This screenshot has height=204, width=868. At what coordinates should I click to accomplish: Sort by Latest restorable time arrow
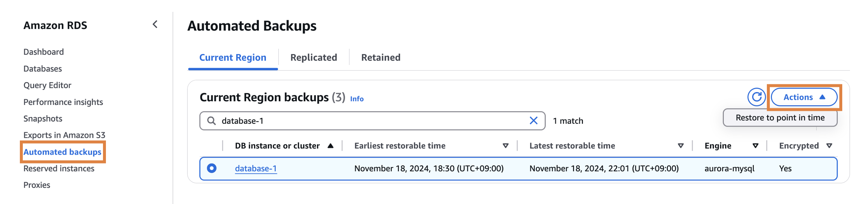point(680,146)
